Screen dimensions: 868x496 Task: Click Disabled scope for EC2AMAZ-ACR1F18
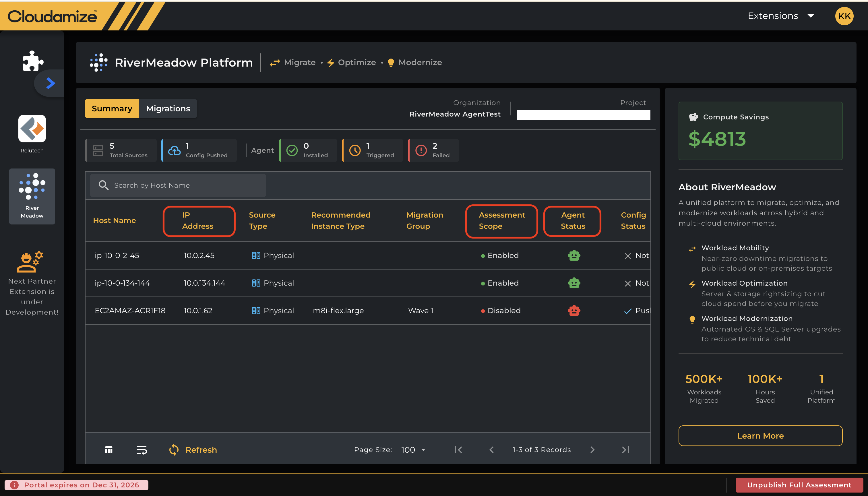[x=501, y=311]
